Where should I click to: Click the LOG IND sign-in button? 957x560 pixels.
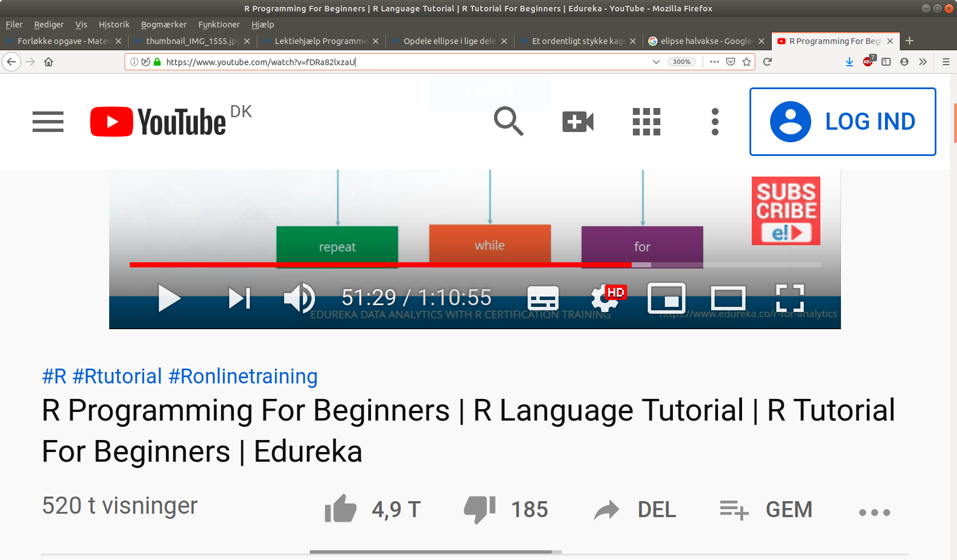click(x=843, y=122)
